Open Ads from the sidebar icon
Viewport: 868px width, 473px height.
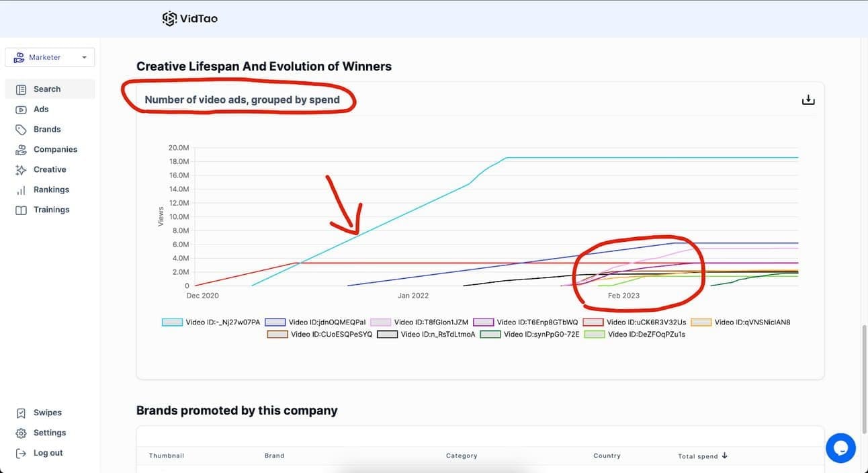(21, 110)
